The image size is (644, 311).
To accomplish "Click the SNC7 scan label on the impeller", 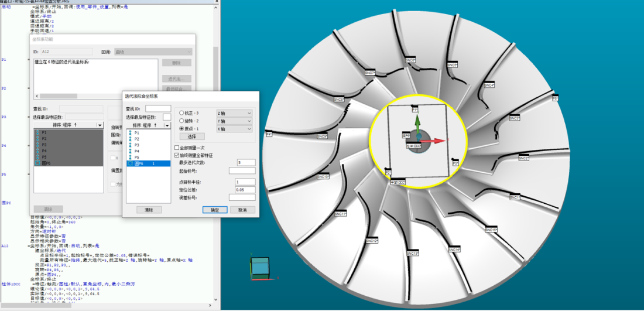I will (369, 73).
